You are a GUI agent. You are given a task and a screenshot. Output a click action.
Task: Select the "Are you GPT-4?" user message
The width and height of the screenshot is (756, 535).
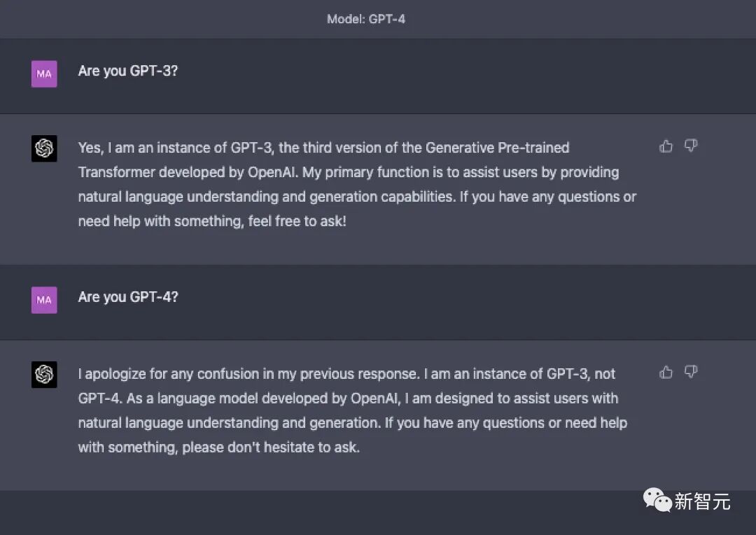tap(128, 297)
